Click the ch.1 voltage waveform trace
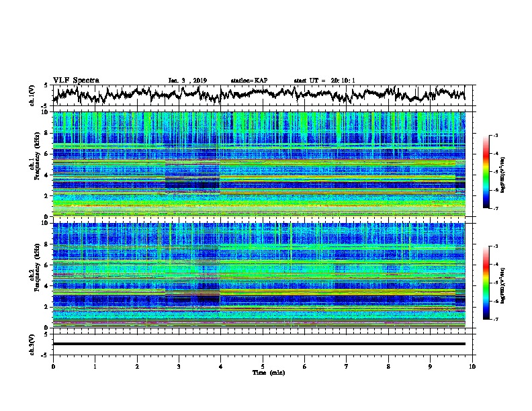The image size is (532, 411). tap(259, 95)
